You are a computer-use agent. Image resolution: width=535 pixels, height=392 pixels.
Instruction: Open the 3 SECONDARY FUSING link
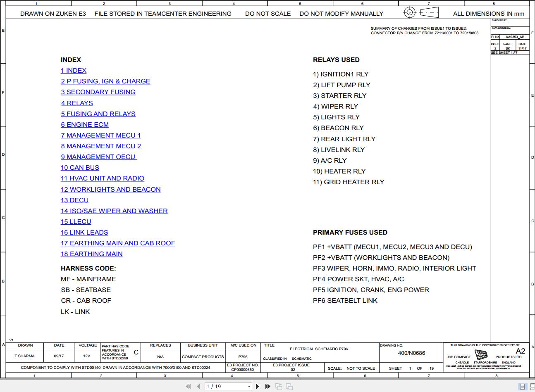coord(98,92)
